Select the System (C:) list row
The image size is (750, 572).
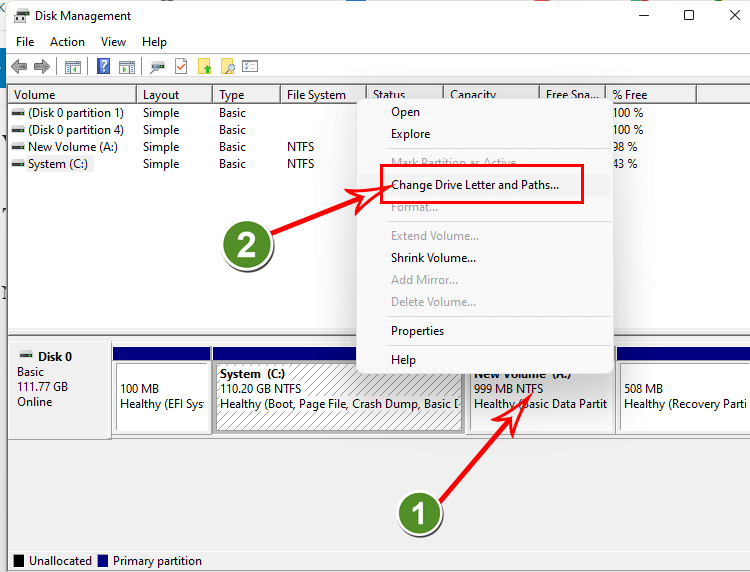tap(57, 164)
